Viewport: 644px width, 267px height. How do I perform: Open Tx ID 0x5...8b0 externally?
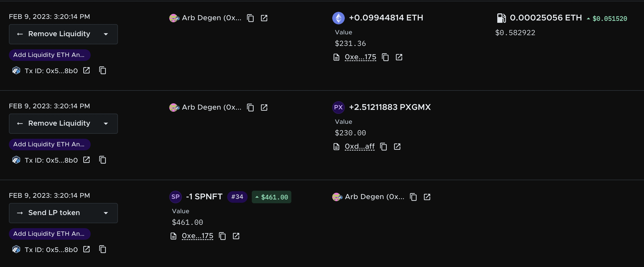(x=86, y=70)
